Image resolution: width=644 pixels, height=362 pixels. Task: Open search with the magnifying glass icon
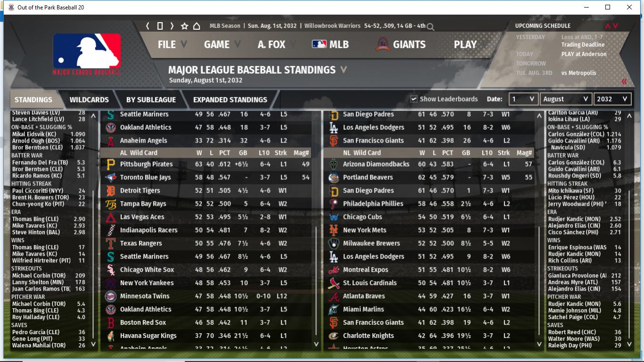[x=430, y=27]
